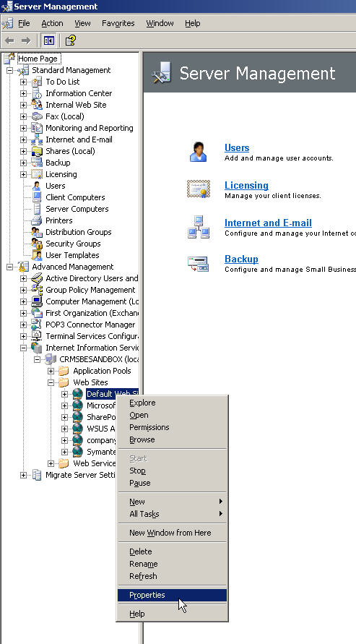The image size is (356, 644).
Task: Select Client Computers in the tree
Action: click(75, 197)
